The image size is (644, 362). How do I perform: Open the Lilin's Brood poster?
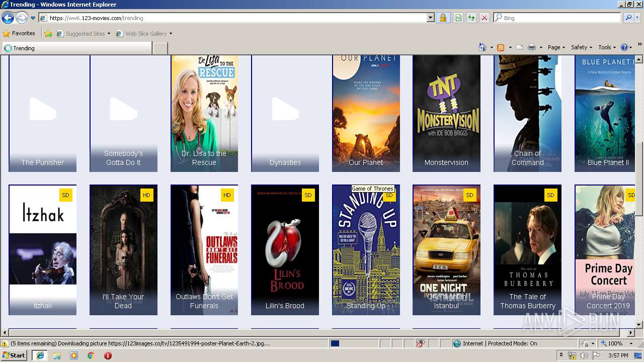(x=285, y=250)
